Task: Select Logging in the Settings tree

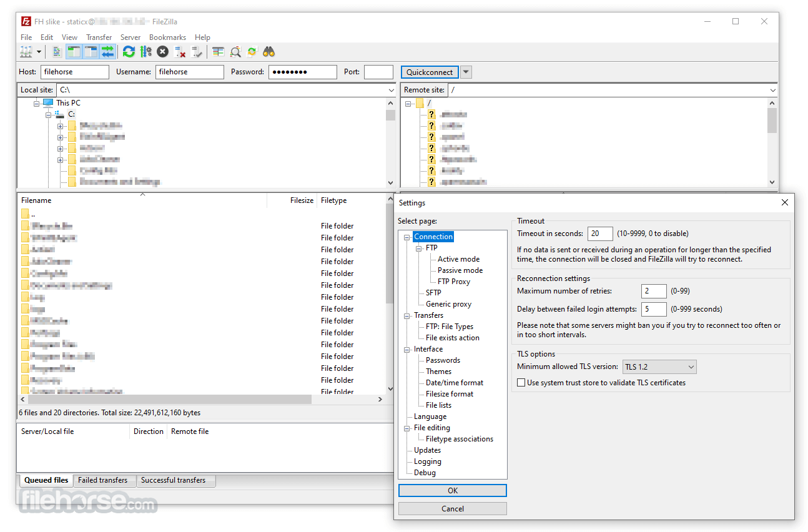Action: (427, 461)
